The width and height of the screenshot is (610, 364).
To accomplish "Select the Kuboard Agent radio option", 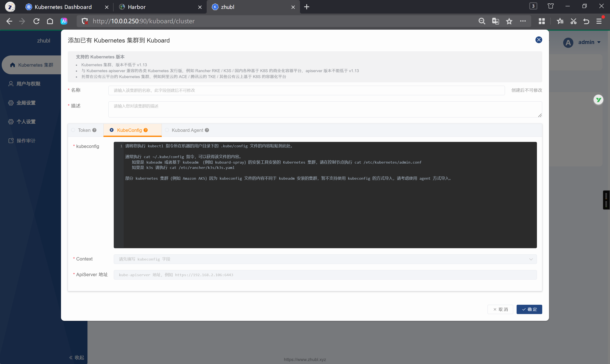I will [167, 130].
